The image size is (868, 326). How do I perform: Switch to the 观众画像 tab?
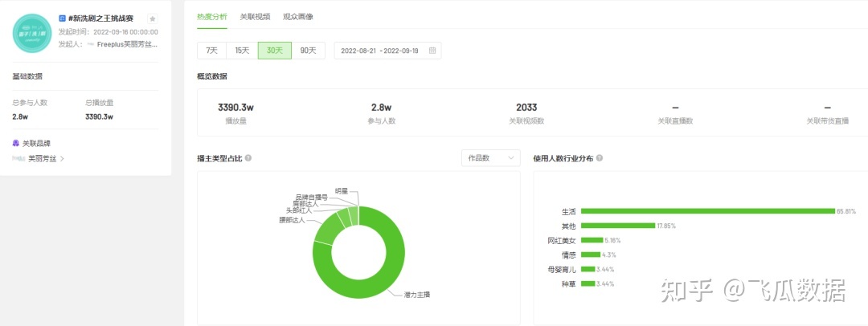(x=300, y=16)
